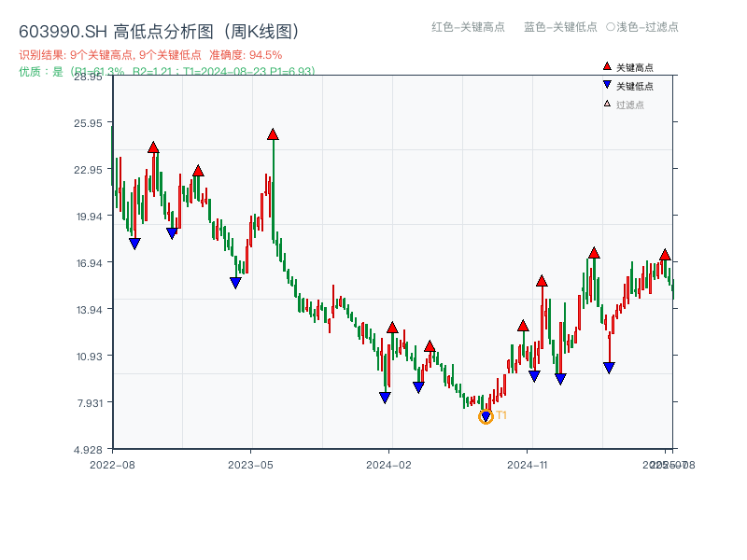The height and width of the screenshot is (560, 747).
Task: Select the first blue low marker after 2022-08
Action: tap(134, 244)
